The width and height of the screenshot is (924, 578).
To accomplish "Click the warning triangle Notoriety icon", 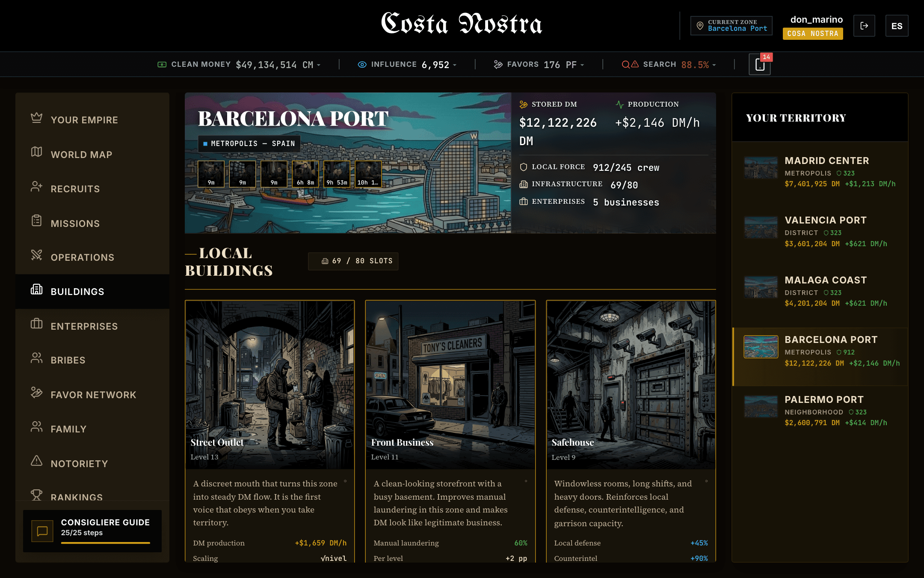I will (36, 461).
